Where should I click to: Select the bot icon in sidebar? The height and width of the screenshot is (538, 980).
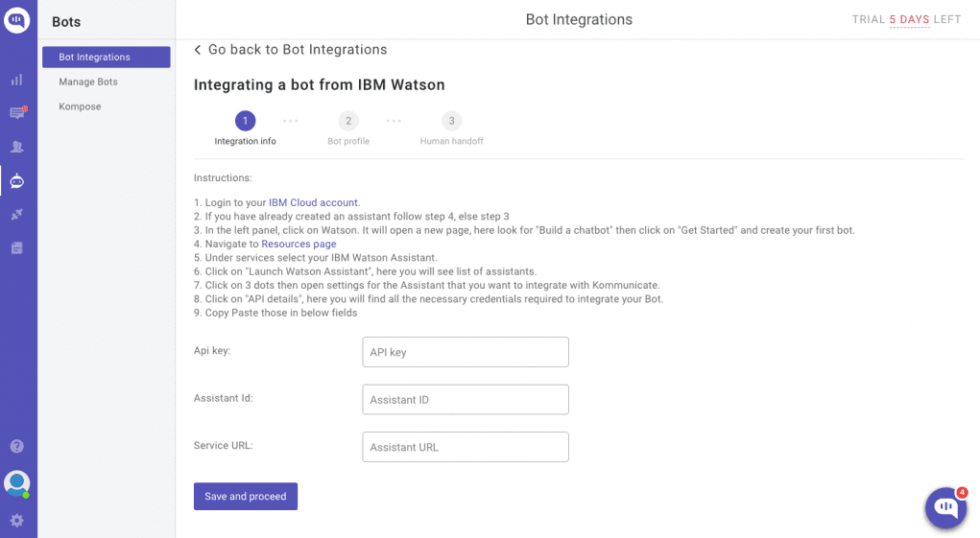[17, 181]
